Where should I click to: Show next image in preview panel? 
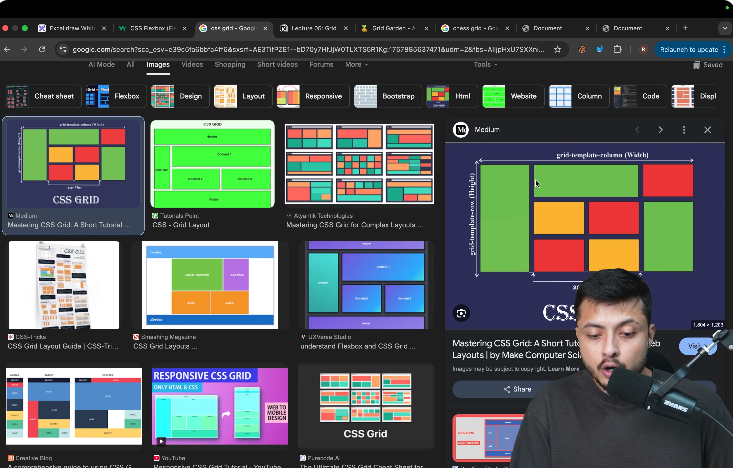coord(661,130)
